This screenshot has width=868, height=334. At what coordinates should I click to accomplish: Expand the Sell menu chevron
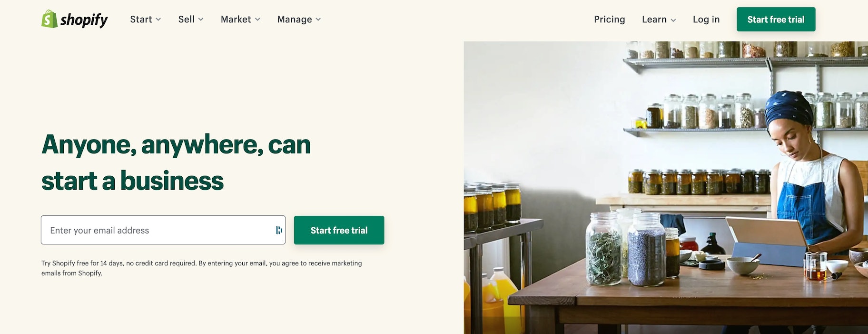point(201,20)
